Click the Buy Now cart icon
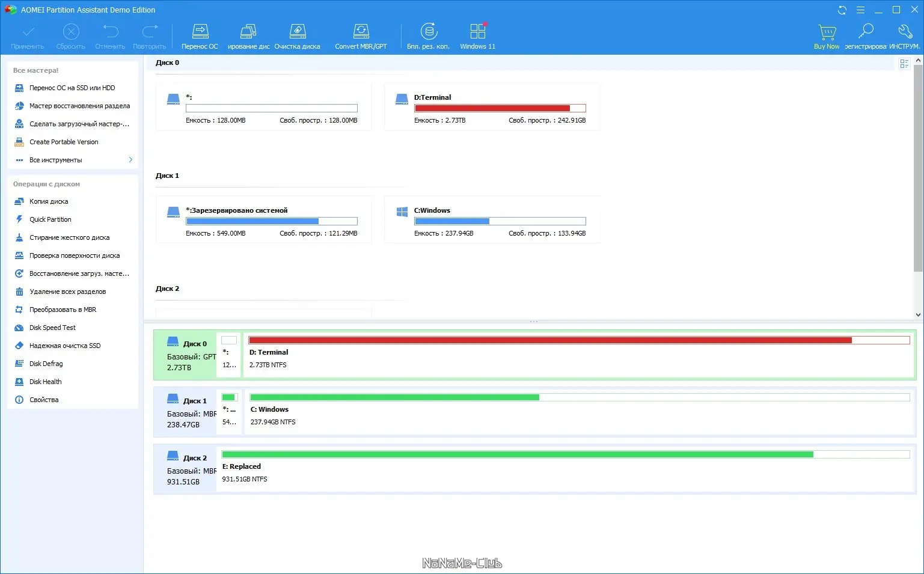 point(827,31)
